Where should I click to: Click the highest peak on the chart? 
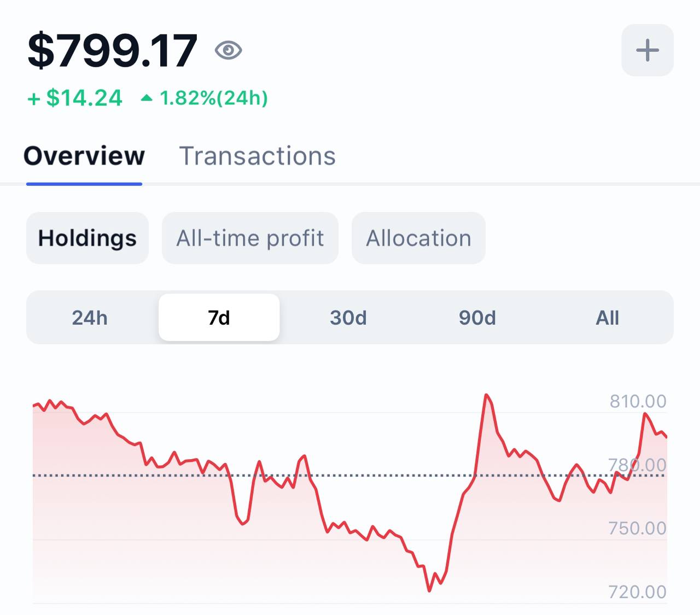pos(486,395)
